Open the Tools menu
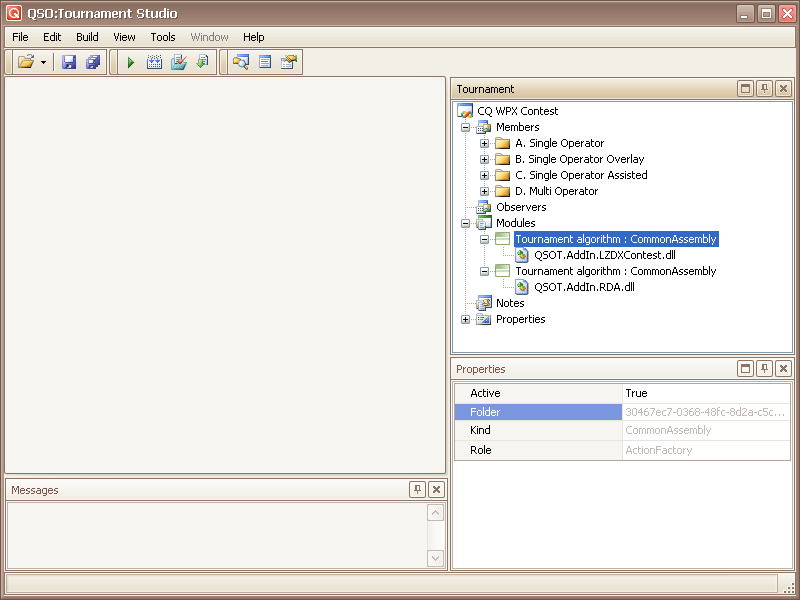800x600 pixels. [163, 37]
